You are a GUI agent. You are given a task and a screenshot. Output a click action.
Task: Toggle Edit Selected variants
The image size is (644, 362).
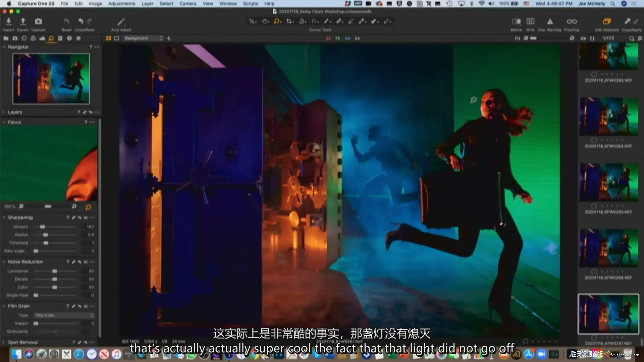click(x=606, y=22)
